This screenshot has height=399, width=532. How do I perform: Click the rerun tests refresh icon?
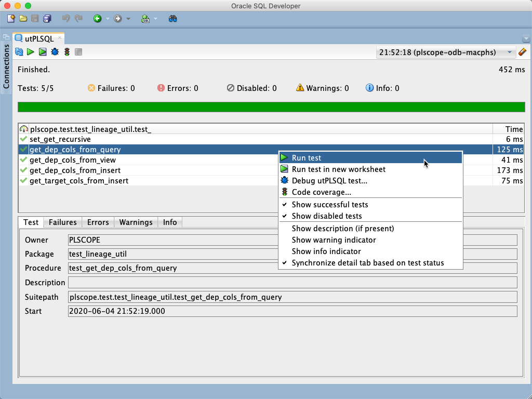pos(19,52)
